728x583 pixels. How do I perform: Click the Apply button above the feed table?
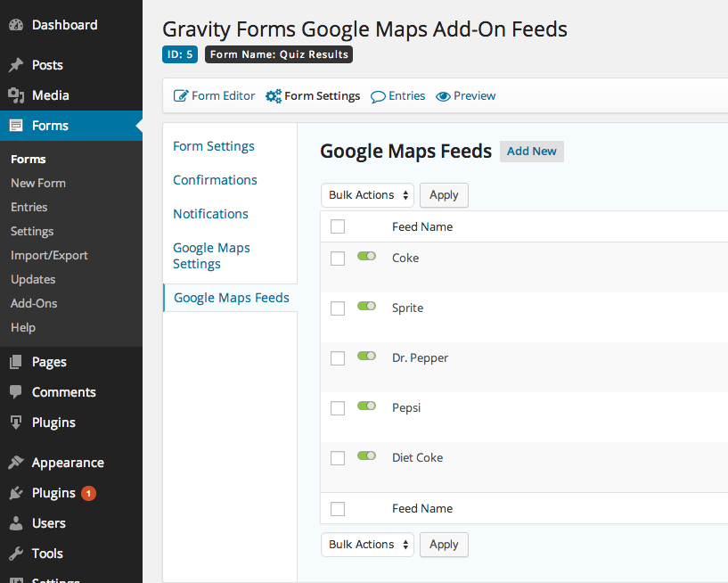coord(444,195)
